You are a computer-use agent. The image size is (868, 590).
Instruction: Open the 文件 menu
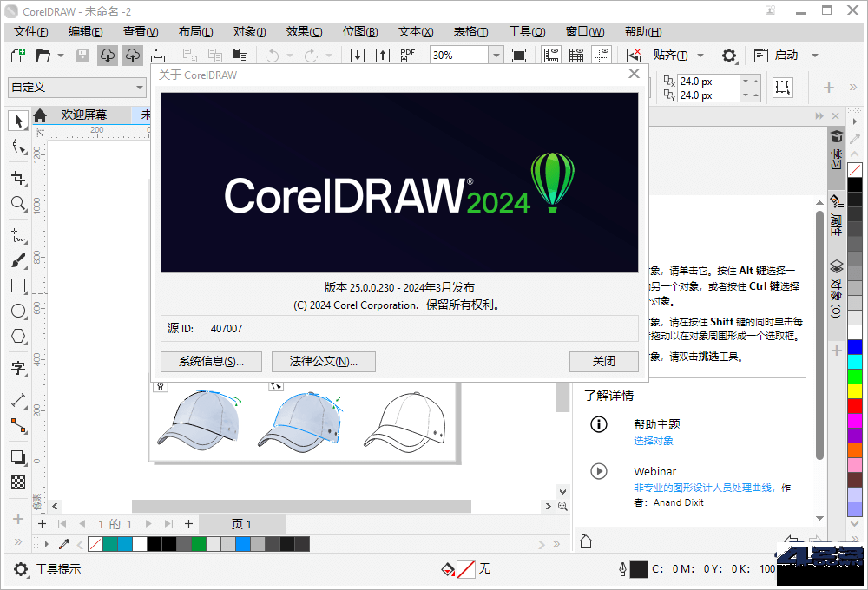[x=29, y=31]
